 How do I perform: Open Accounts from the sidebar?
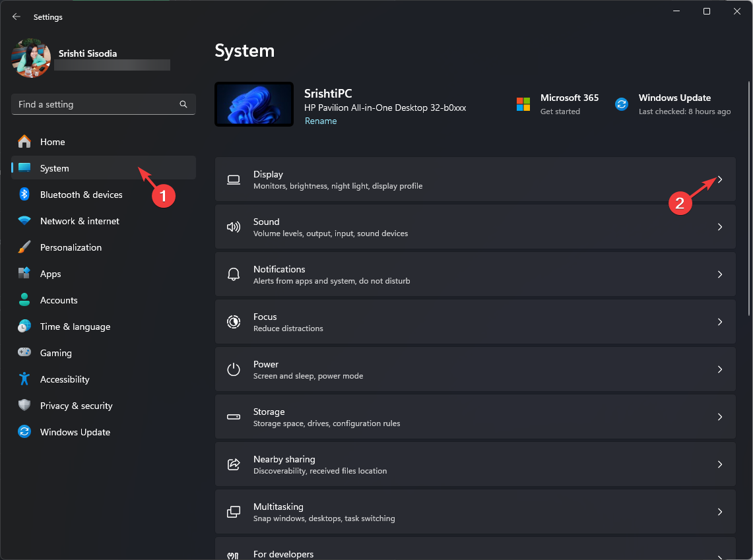[x=59, y=300]
